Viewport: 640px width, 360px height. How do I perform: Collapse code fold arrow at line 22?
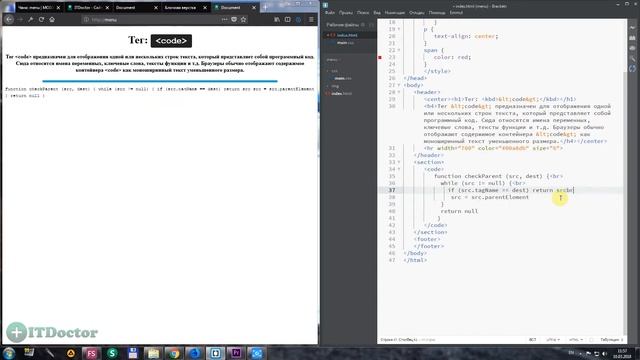399,50
